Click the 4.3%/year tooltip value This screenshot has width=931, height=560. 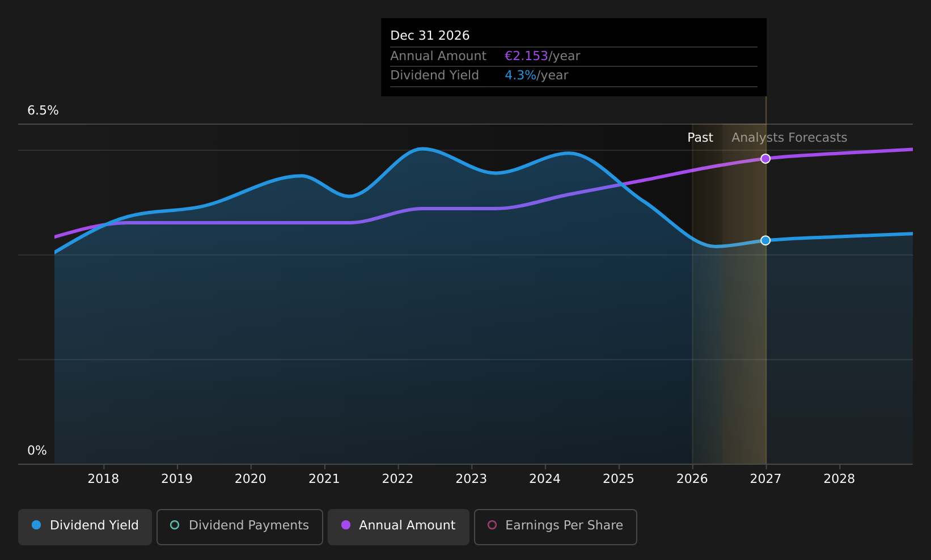tap(536, 75)
